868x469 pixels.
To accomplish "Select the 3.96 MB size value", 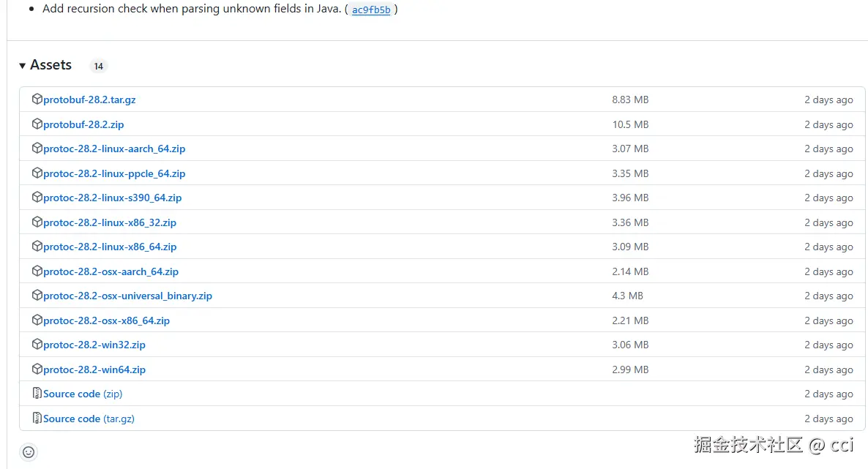I will click(630, 198).
